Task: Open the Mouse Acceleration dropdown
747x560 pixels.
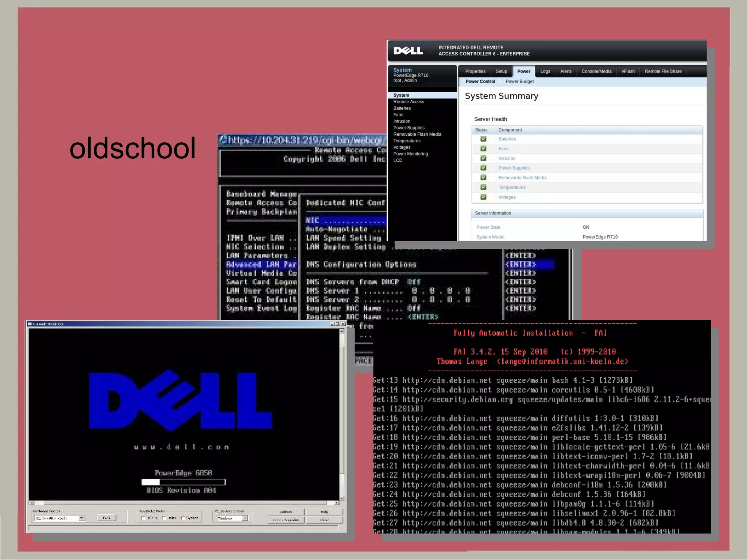Action: (x=245, y=518)
